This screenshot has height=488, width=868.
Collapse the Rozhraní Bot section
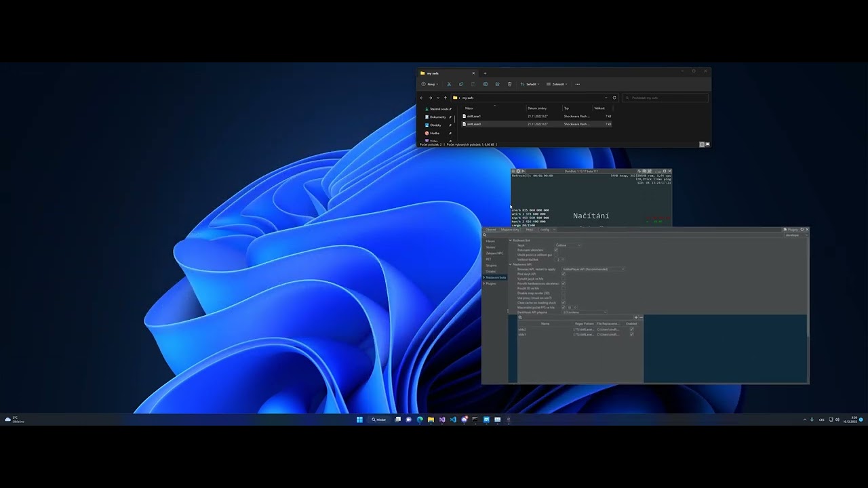[x=511, y=241]
